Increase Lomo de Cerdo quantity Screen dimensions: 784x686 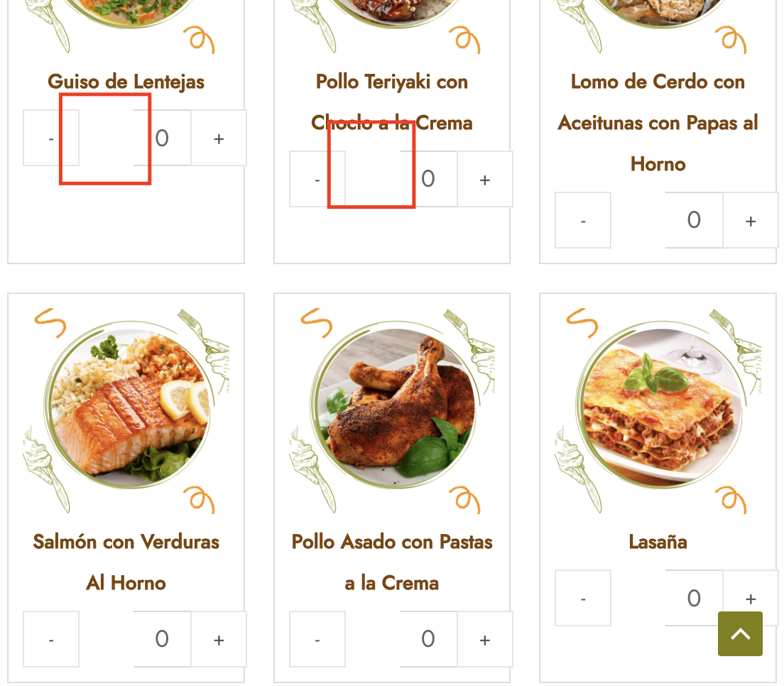coord(751,220)
